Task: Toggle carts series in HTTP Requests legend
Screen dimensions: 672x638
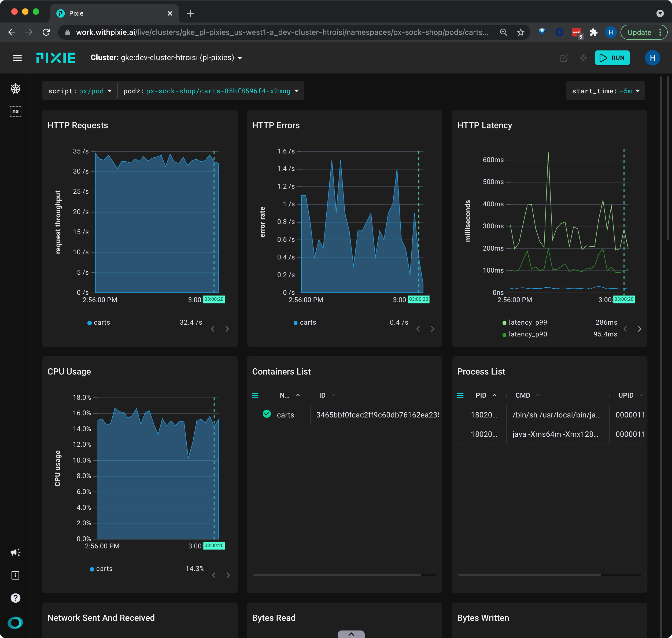Action: (101, 322)
